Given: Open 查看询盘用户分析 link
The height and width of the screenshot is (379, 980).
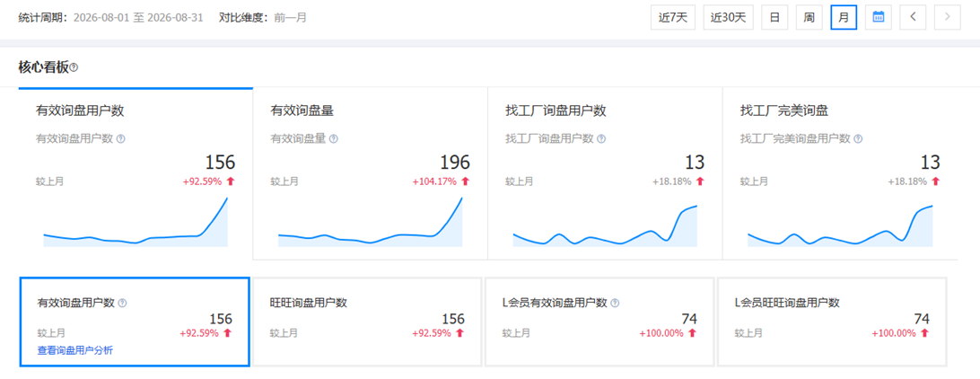Looking at the screenshot, I should (75, 351).
